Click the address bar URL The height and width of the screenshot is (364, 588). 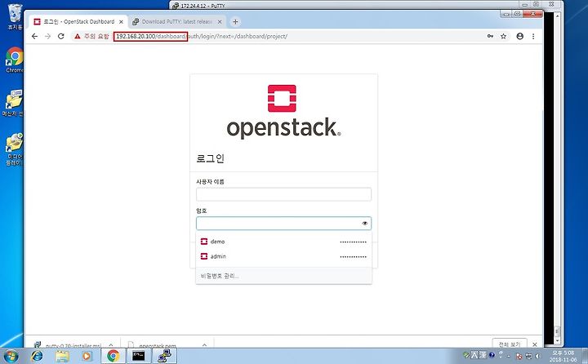pos(202,37)
